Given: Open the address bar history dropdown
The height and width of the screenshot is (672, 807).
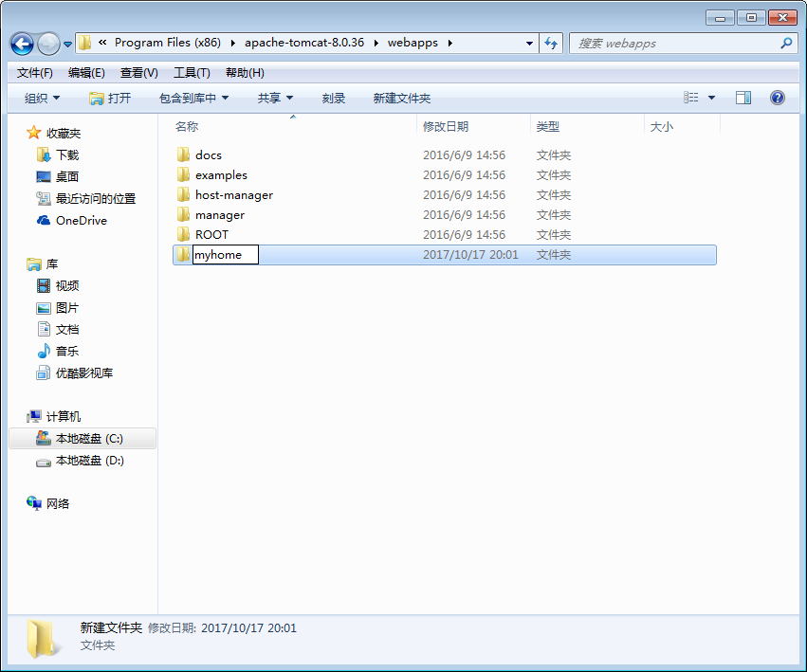Looking at the screenshot, I should click(x=529, y=44).
